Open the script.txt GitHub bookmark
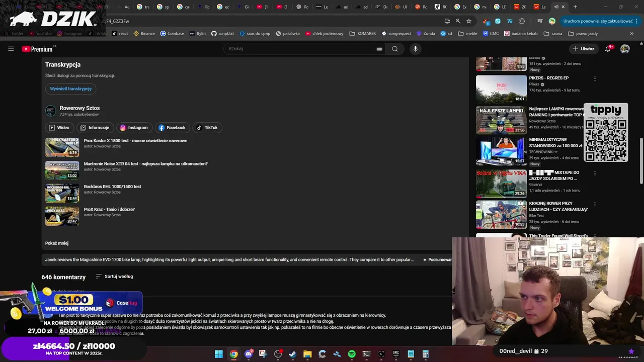This screenshot has width=644, height=362. click(222, 34)
